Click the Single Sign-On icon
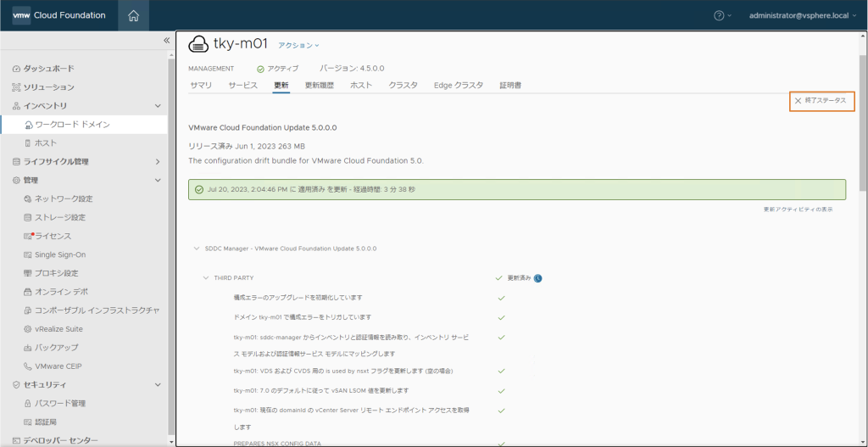Viewport: 868px width, 447px height. [28, 254]
